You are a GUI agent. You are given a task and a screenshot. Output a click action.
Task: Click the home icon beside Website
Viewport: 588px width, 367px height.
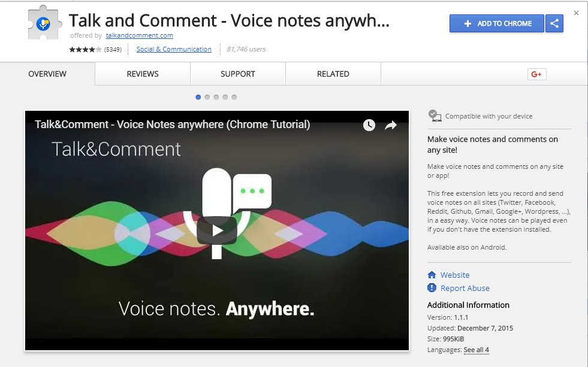tap(432, 275)
